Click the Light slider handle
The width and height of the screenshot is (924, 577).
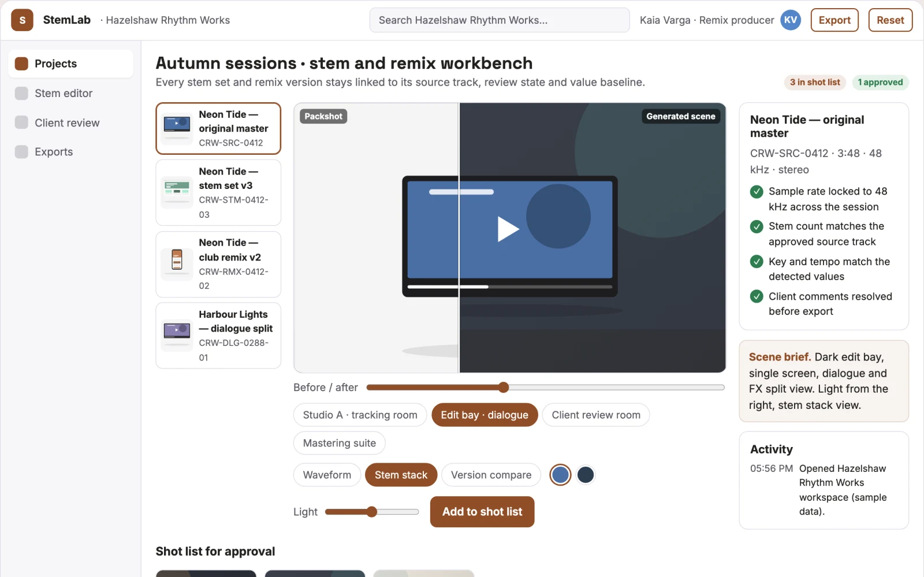point(372,512)
